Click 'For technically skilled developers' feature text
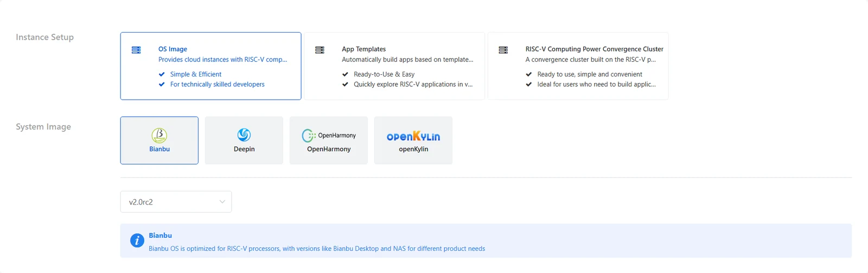Screen dimensions: 868x273 (218, 85)
